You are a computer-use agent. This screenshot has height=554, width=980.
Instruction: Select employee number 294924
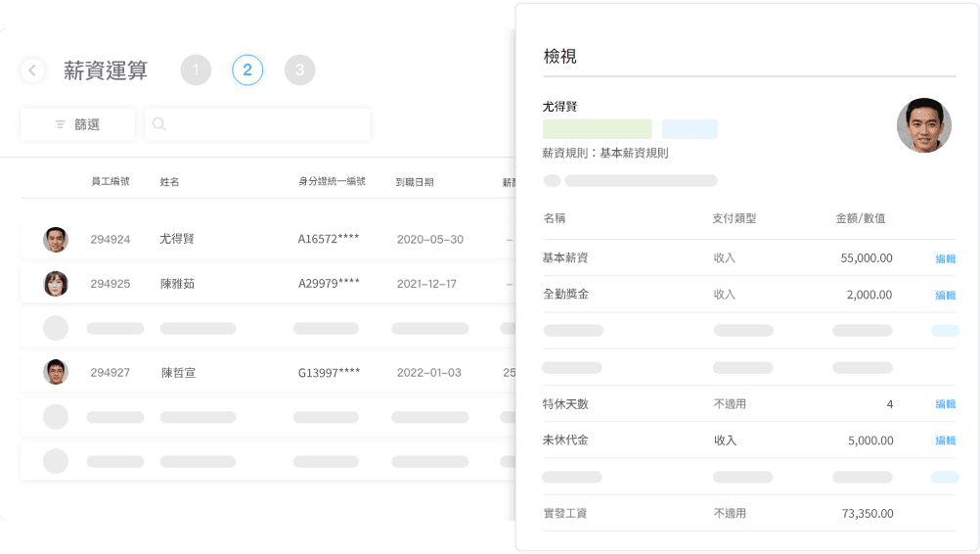(110, 240)
